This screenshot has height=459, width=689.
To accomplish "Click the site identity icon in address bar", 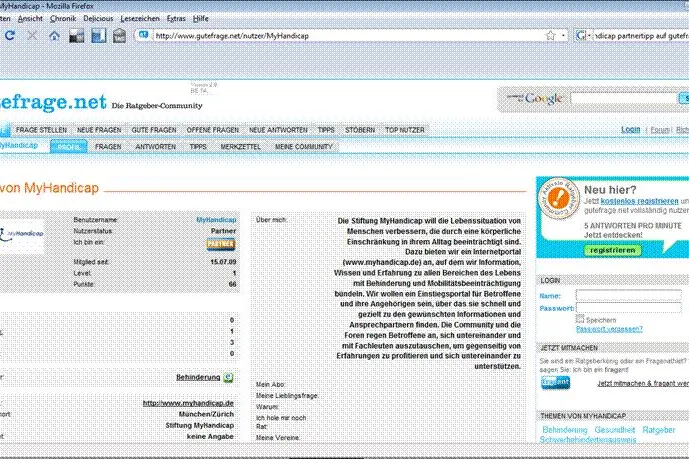I will pos(144,35).
